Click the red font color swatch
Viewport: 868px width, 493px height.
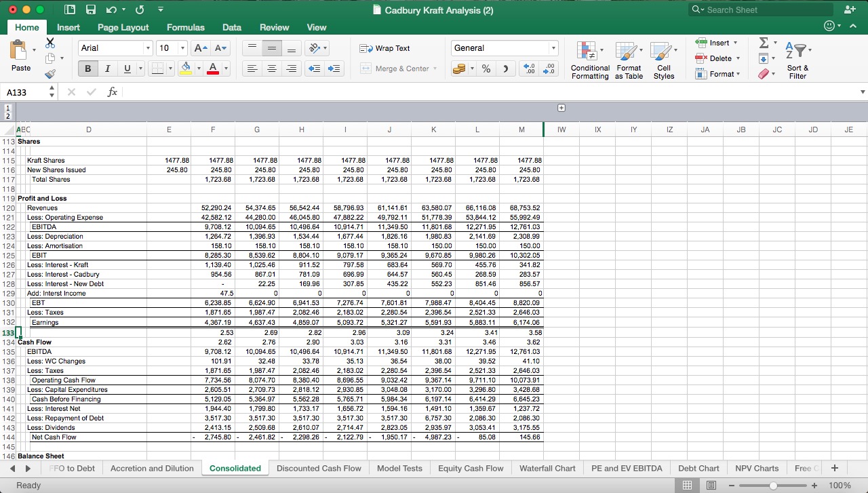click(x=212, y=68)
